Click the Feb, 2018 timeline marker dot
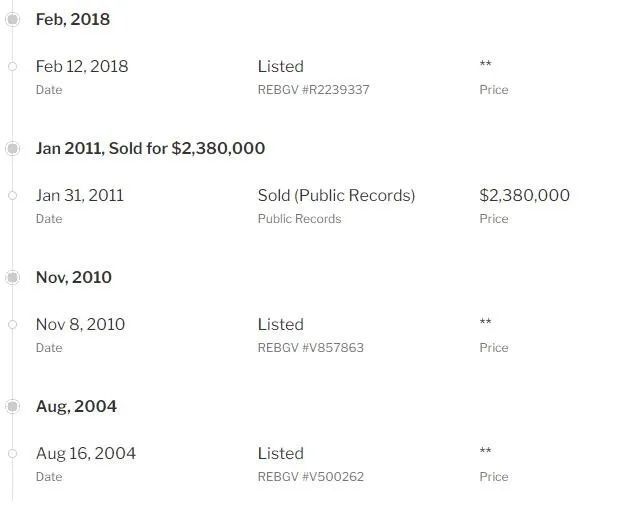 click(13, 19)
